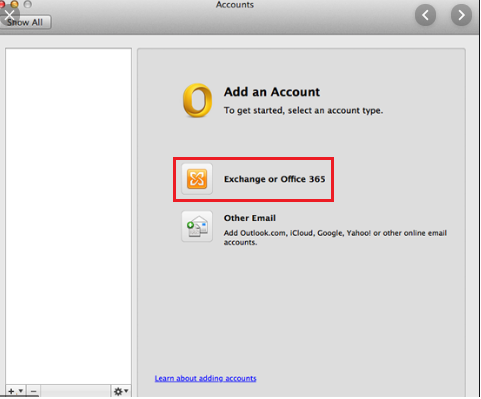Select the Exchange or Office 365 label
This screenshot has width=481, height=399.
pos(274,179)
